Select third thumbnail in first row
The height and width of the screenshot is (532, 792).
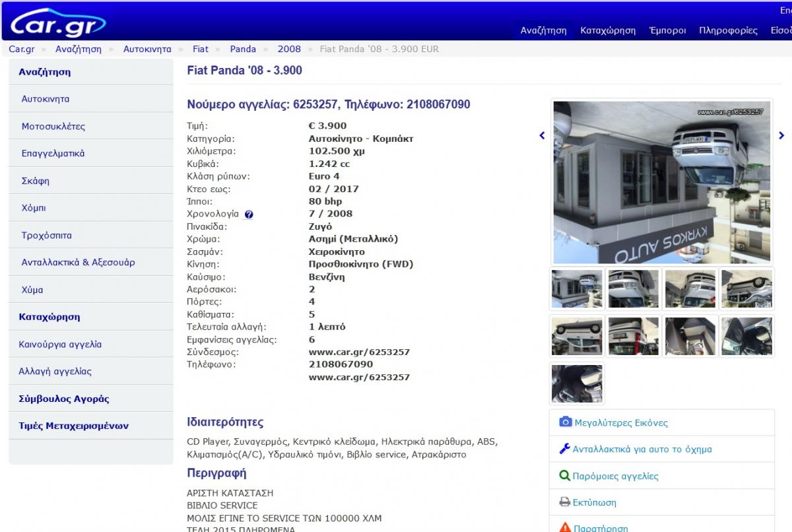point(690,288)
